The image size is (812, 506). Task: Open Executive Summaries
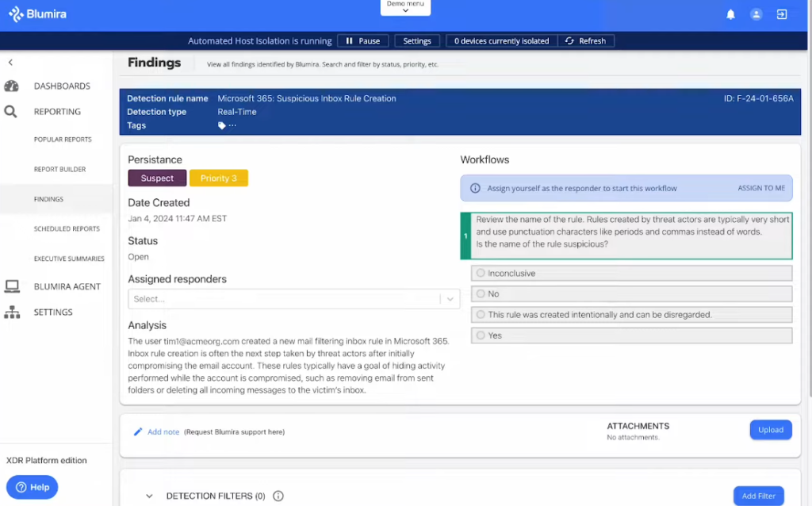[69, 259]
